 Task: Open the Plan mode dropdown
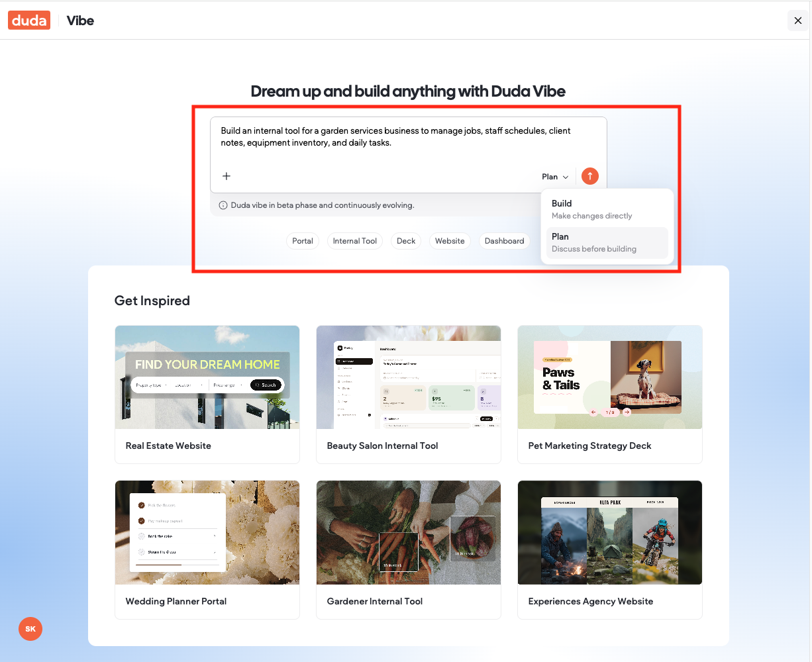pos(555,177)
